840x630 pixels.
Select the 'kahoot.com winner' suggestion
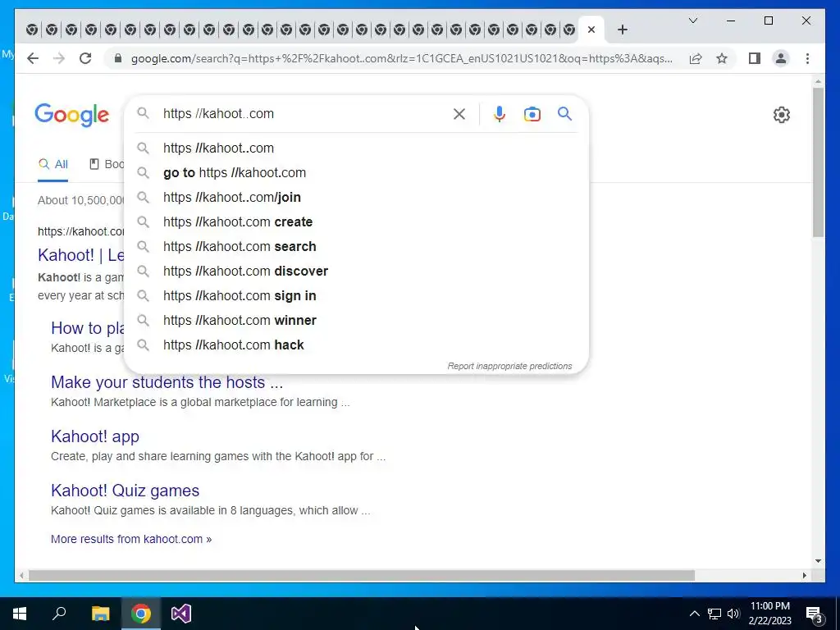356,321
